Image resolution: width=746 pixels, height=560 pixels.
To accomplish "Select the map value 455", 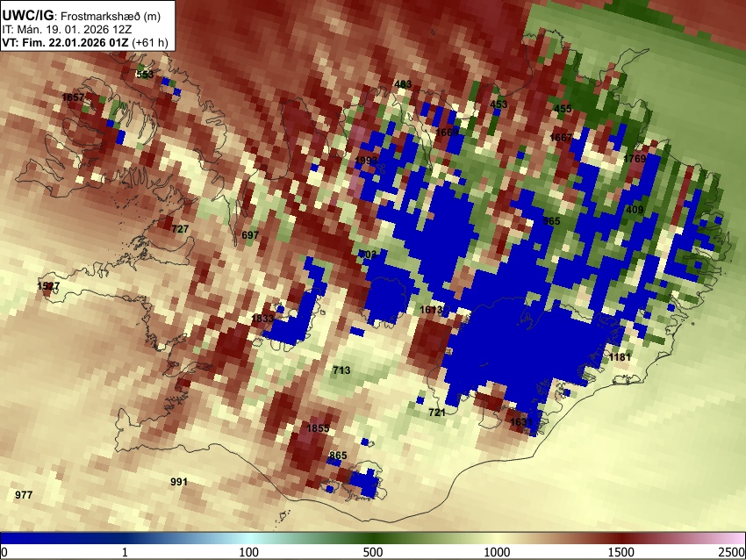I will point(563,109).
